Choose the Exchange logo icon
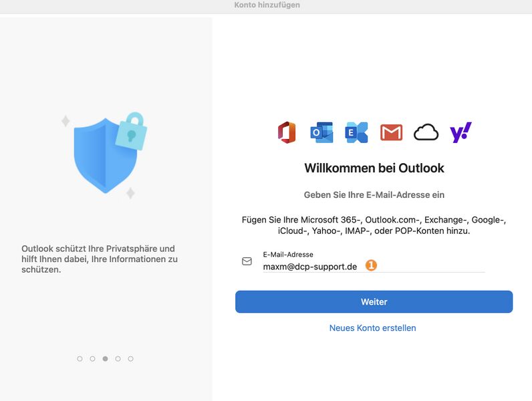Viewport: 532px width, 401px height. point(356,132)
